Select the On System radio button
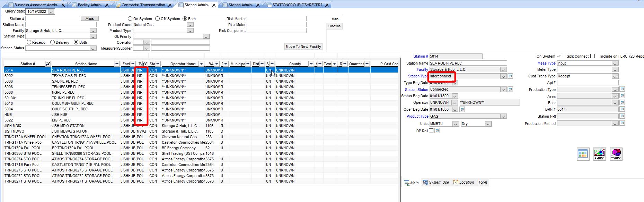The image size is (644, 202). point(130,19)
